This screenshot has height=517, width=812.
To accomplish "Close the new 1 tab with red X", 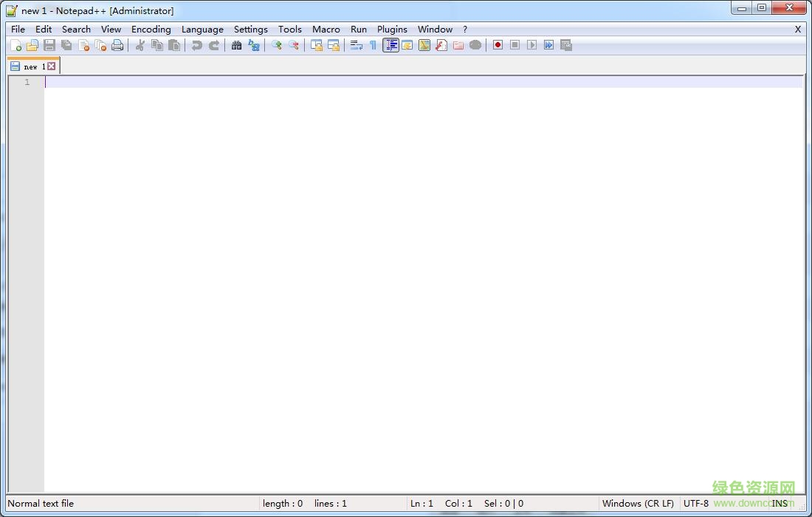I will (x=52, y=66).
